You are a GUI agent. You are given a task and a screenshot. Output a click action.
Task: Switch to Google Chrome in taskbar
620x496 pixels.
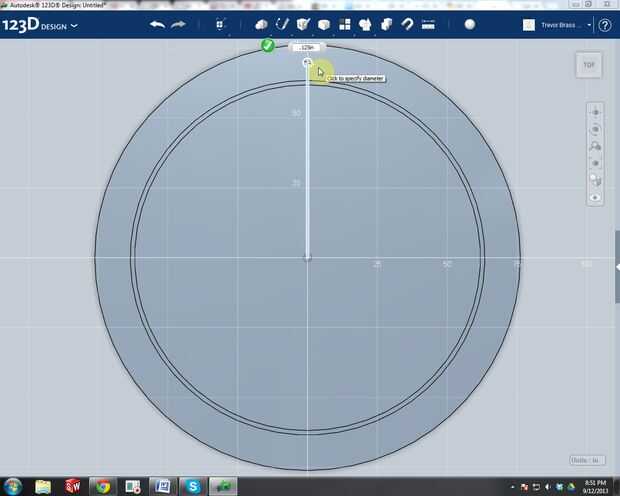tap(103, 487)
